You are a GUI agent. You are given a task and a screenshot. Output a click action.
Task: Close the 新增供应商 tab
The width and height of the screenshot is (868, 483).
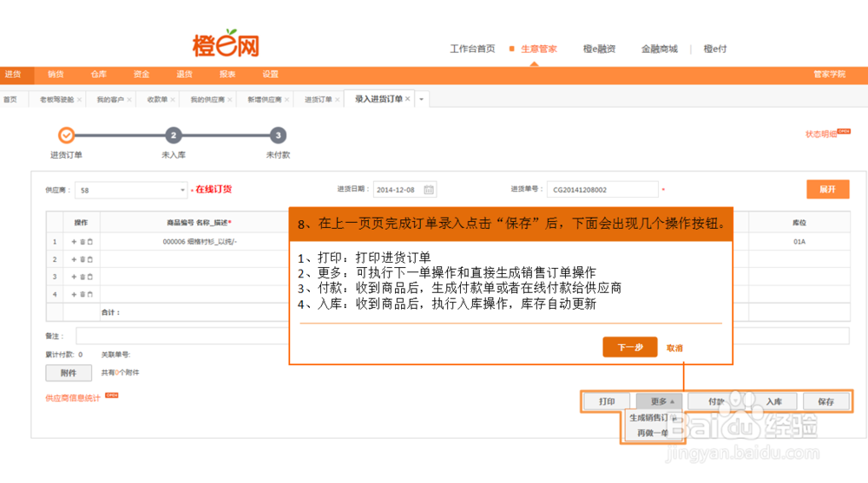pos(286,100)
